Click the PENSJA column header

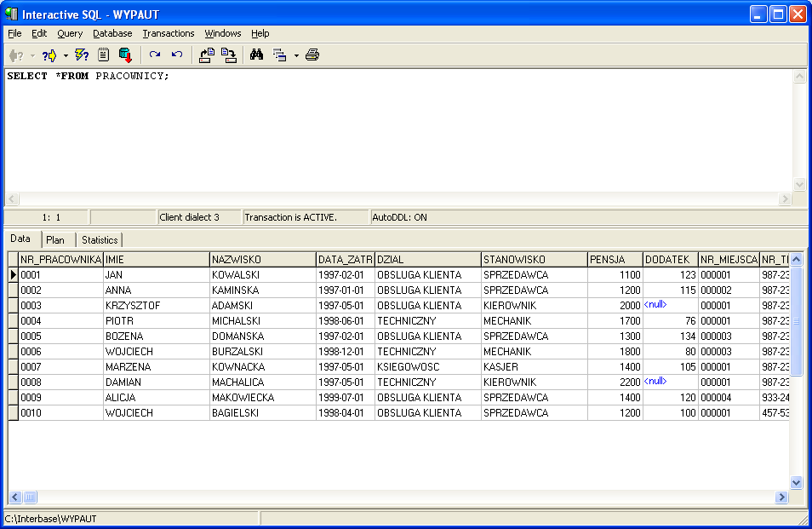615,260
